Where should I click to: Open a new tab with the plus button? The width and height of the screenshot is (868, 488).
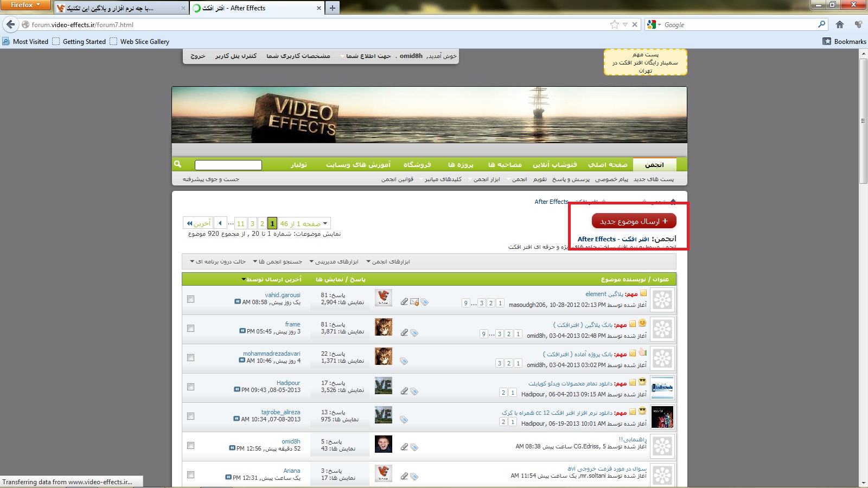coord(333,8)
